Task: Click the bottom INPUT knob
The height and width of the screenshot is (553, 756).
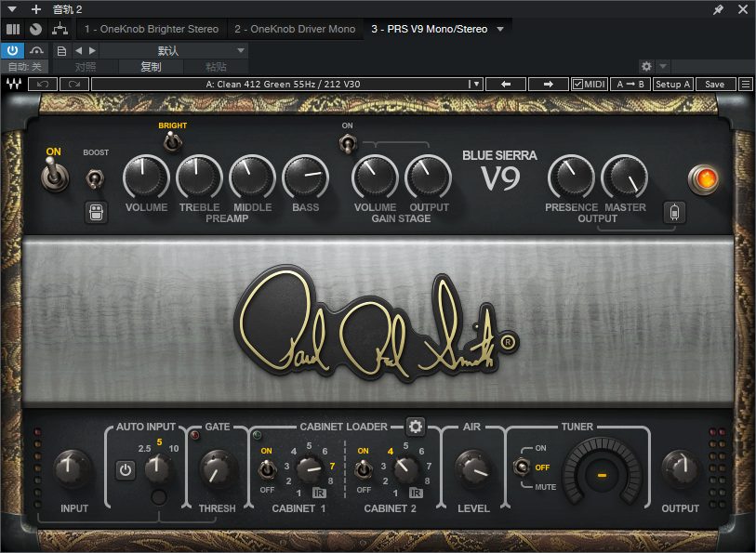Action: tap(73, 469)
